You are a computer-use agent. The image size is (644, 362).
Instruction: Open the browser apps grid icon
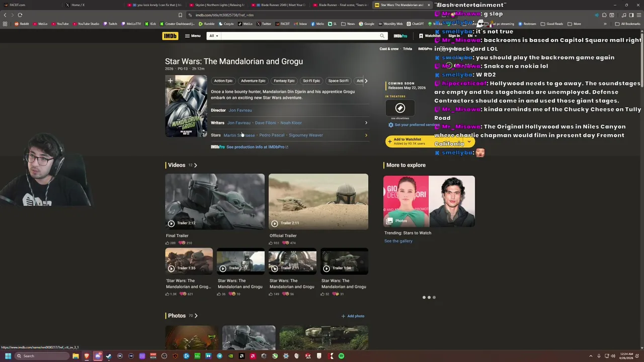5,24
